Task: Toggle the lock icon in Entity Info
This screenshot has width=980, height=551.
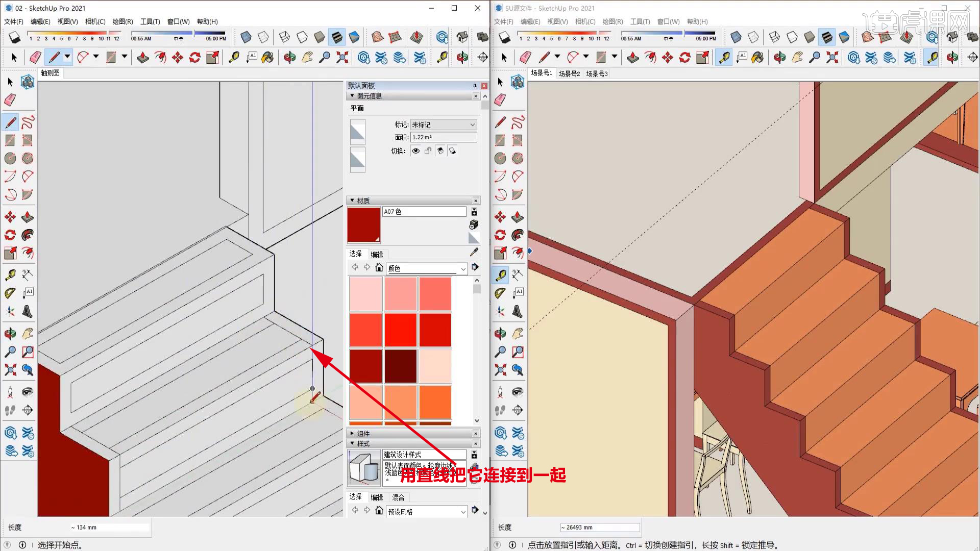Action: point(428,151)
